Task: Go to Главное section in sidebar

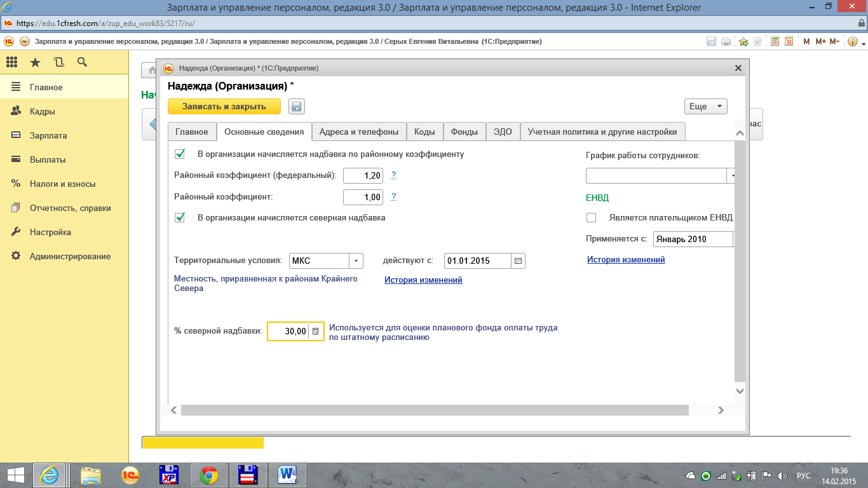Action: [64, 87]
